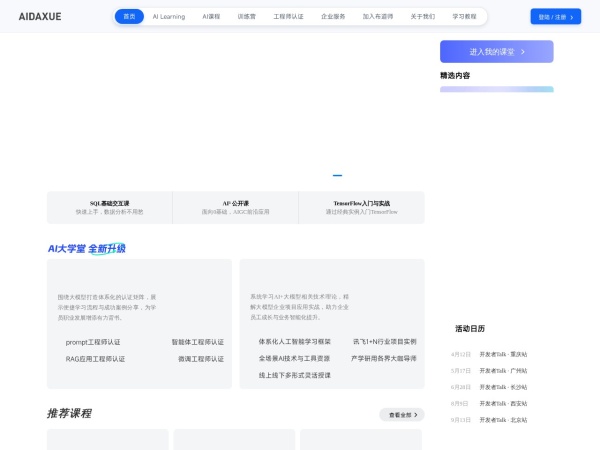Open the 企业服务 navigation item
Screen dimensions: 600x450
click(333, 16)
